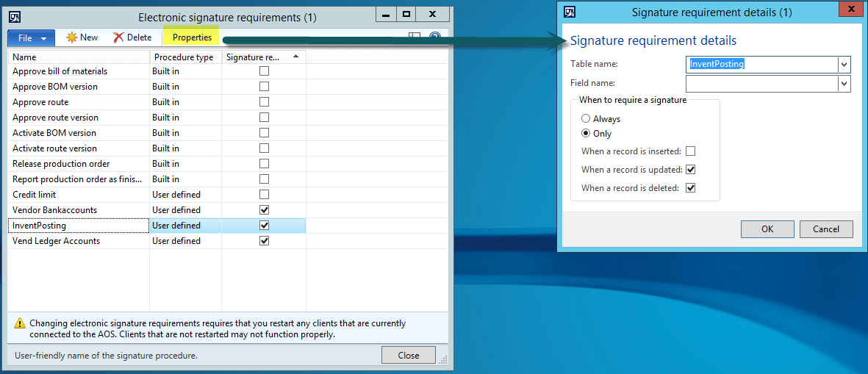Click the Close button in requirements window
The height and width of the screenshot is (374, 868).
pos(409,355)
